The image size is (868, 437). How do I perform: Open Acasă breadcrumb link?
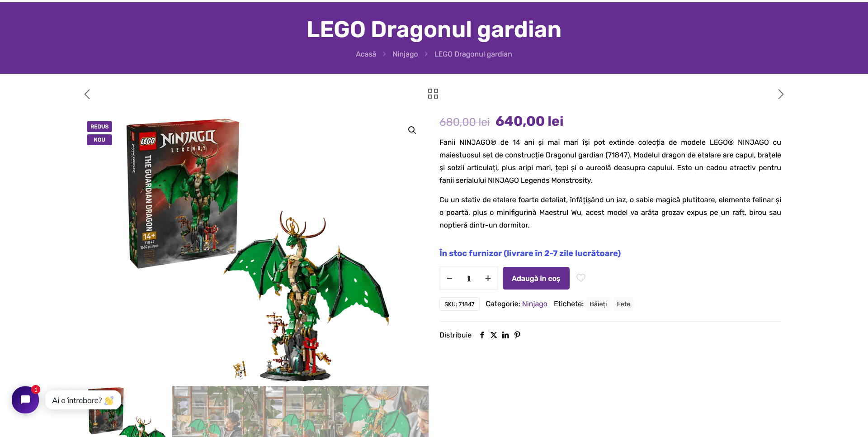[x=366, y=54]
